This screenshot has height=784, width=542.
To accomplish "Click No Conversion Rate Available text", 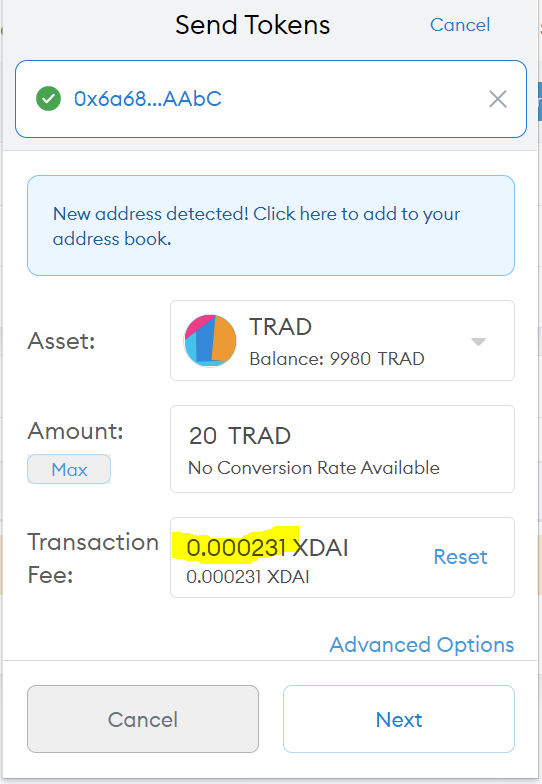I will pyautogui.click(x=314, y=468).
